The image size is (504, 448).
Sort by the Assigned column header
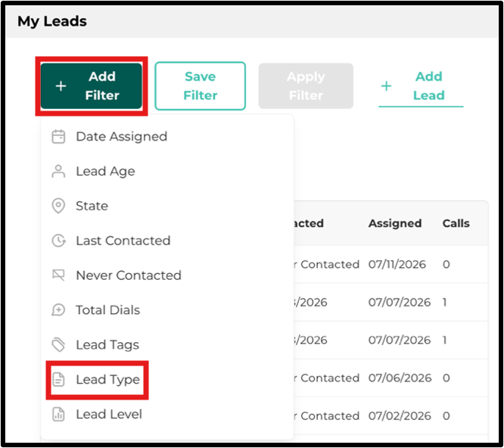395,223
